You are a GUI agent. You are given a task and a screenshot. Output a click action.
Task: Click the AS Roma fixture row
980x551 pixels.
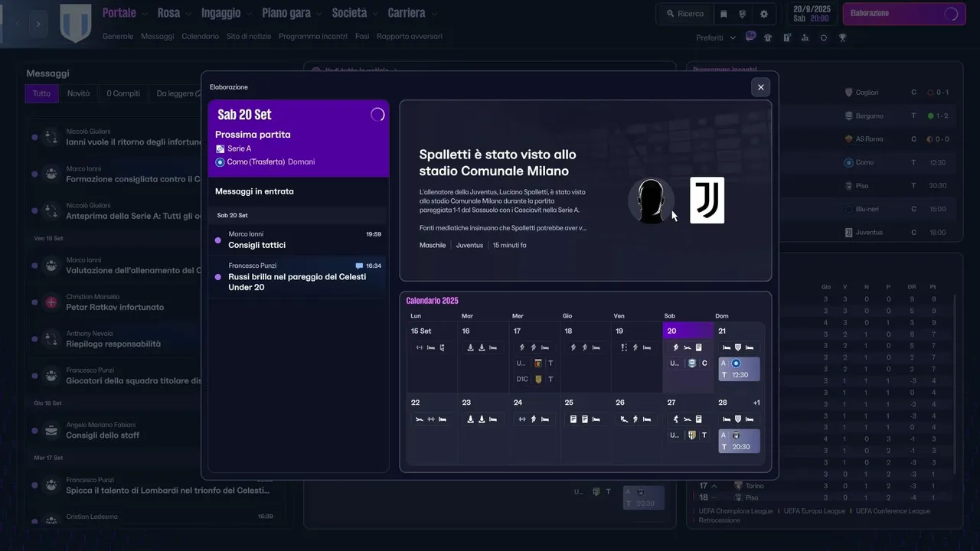(x=897, y=139)
